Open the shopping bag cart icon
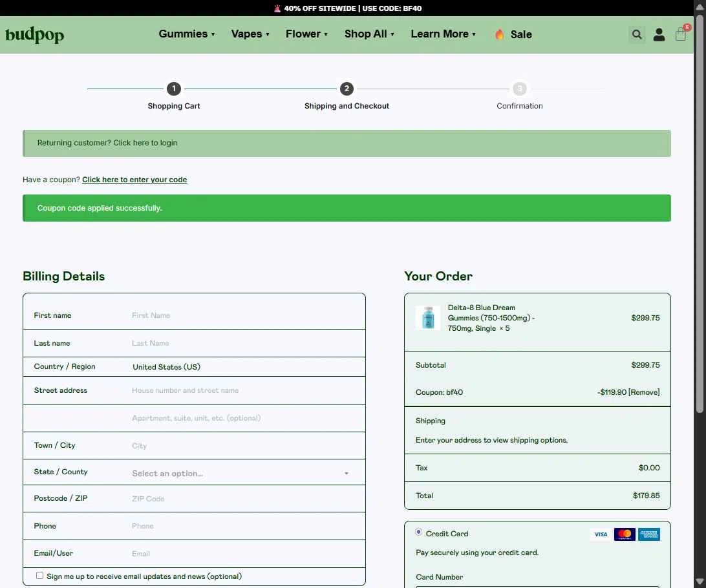 point(681,34)
